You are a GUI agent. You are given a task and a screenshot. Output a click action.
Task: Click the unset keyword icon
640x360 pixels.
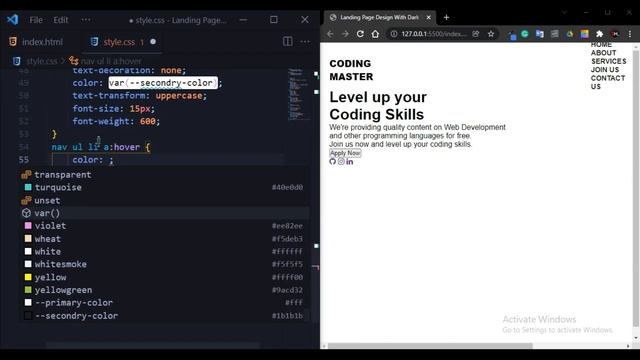tap(27, 200)
